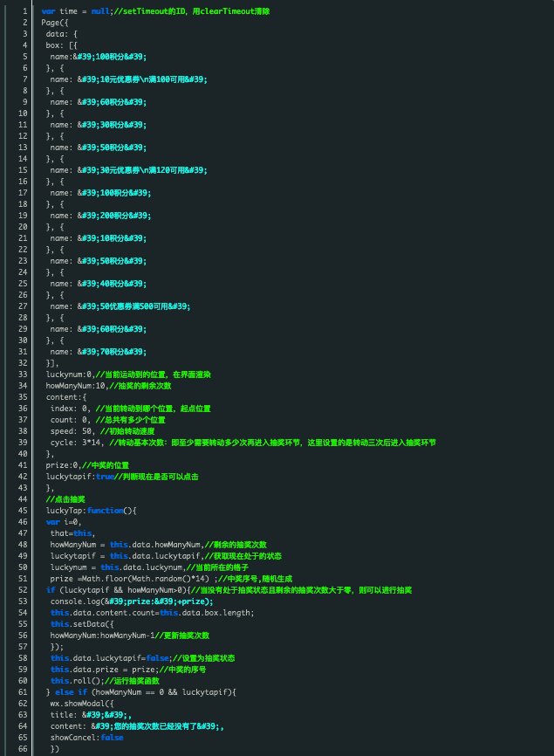Click the 'luckynum:0,' line
This screenshot has width=554, height=756.
tap(128, 375)
